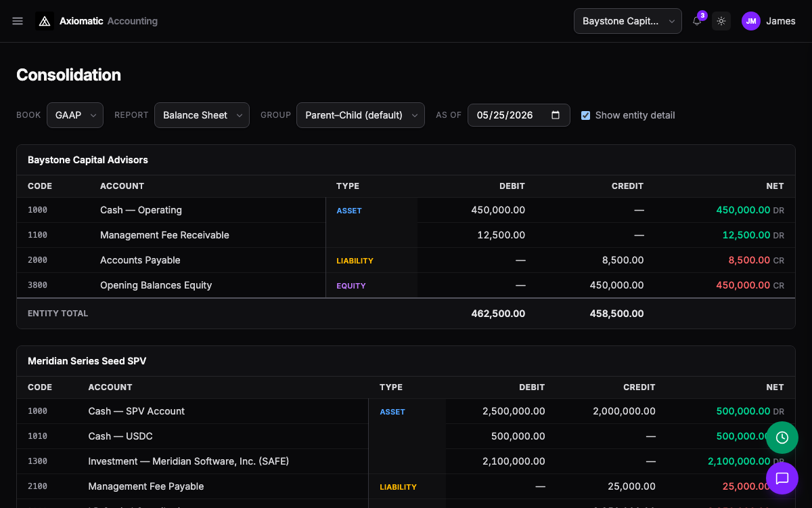The image size is (812, 508).
Task: Select the Cash — USDC row
Action: 406,436
